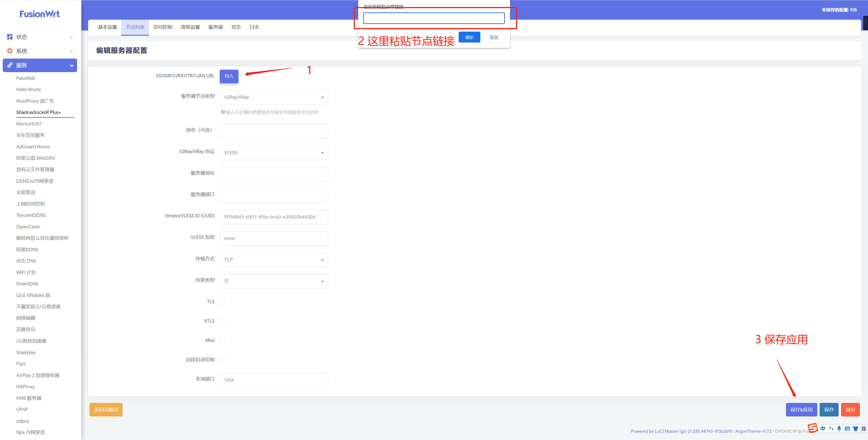Image resolution: width=868 pixels, height=440 pixels.
Task: Enable the XTLS checkbox
Action: click(x=222, y=321)
